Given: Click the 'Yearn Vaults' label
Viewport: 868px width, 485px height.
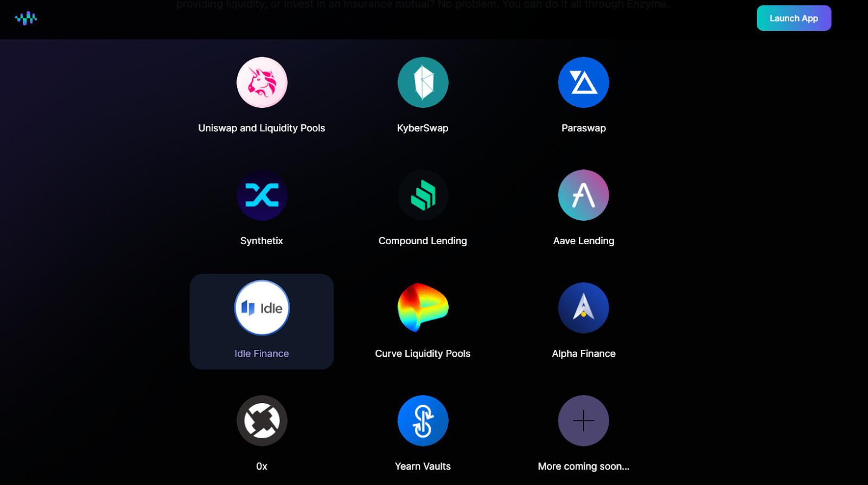Looking at the screenshot, I should [x=423, y=467].
